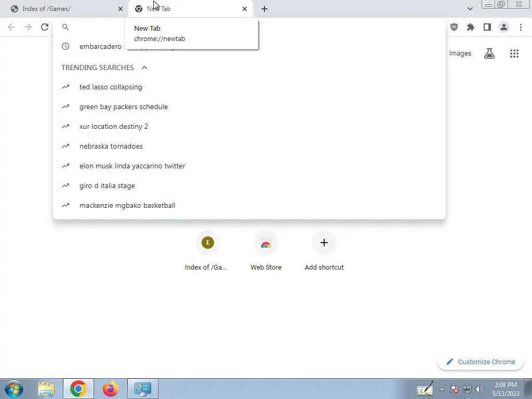The width and height of the screenshot is (532, 399).
Task: Open the Search Labs flask icon
Action: tap(489, 54)
